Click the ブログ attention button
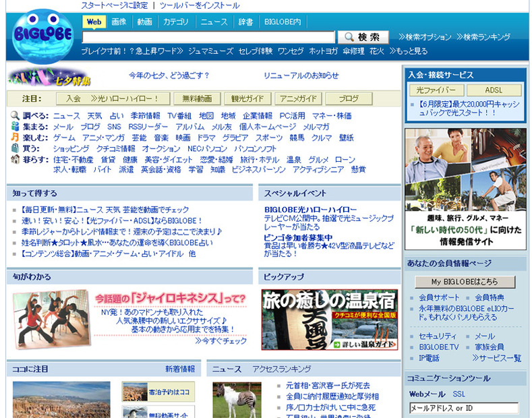Viewport: 532px width, 418px height. click(349, 98)
